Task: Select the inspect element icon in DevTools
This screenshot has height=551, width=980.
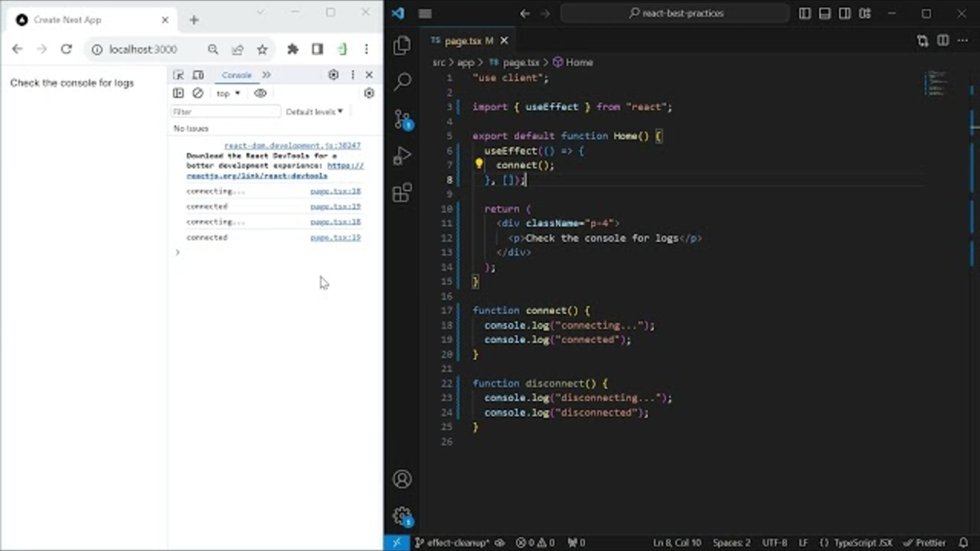Action: [x=178, y=74]
